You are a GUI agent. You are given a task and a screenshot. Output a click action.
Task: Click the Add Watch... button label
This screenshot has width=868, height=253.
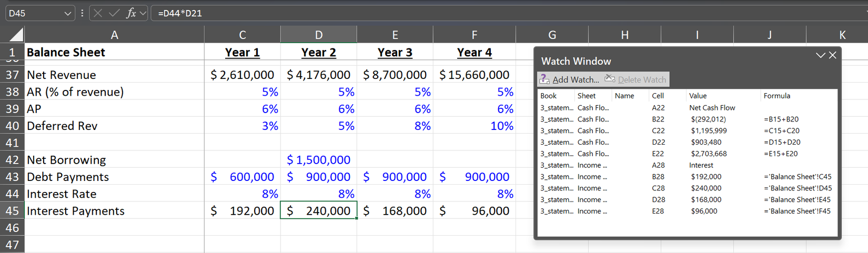pos(576,79)
